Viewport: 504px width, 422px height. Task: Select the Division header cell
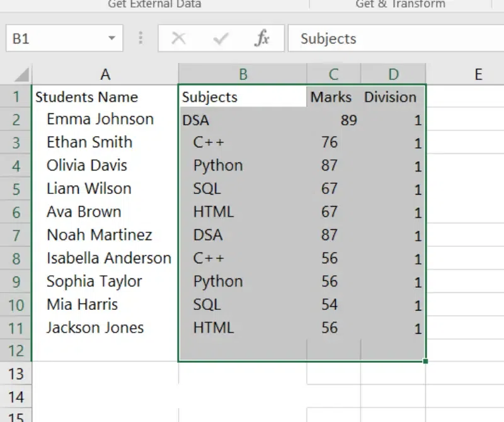[391, 97]
